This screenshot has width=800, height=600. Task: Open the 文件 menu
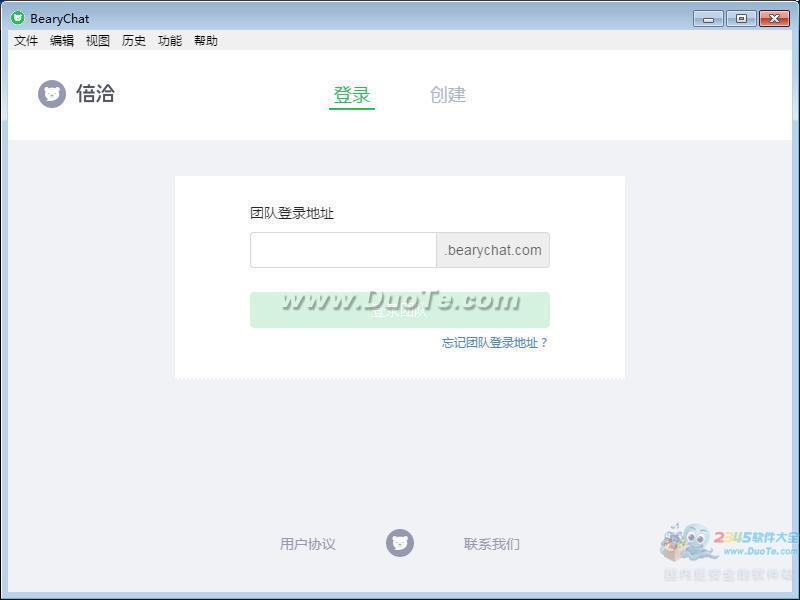[26, 40]
